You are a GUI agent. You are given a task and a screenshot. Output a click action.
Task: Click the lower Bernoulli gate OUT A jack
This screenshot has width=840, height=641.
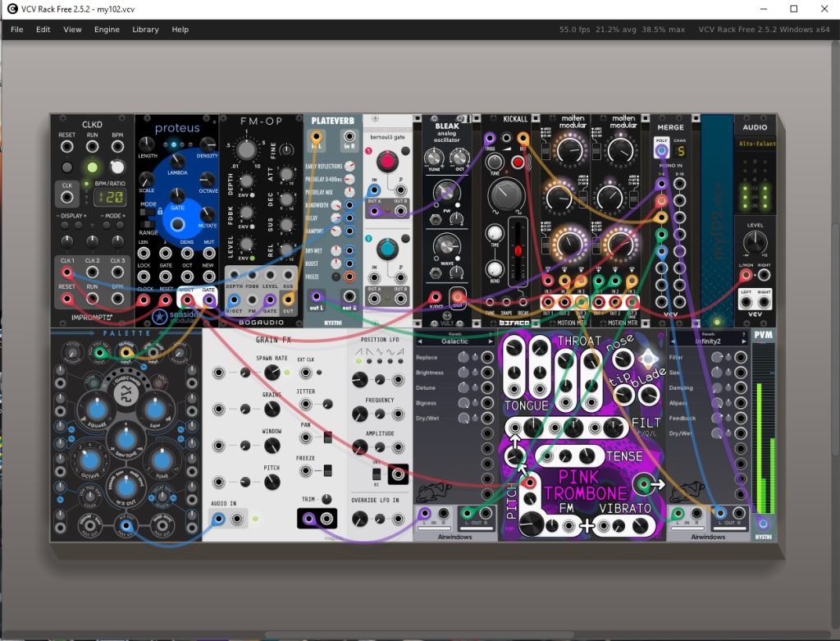(x=374, y=300)
